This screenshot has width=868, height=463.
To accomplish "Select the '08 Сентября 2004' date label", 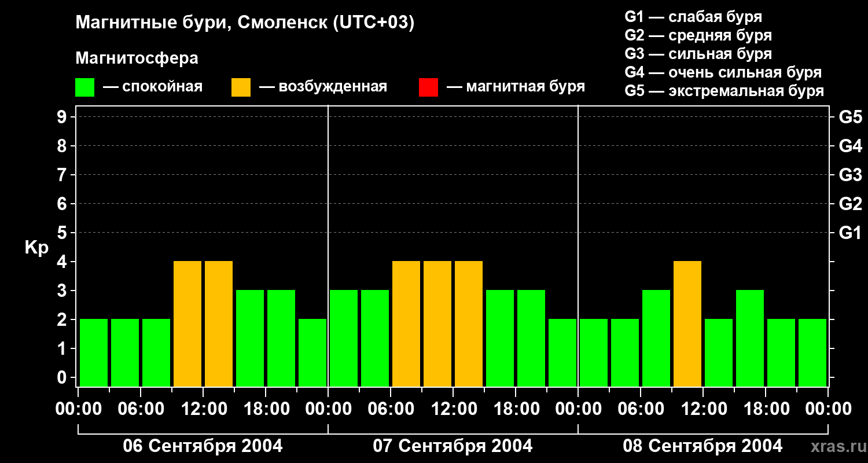I will 703,446.
